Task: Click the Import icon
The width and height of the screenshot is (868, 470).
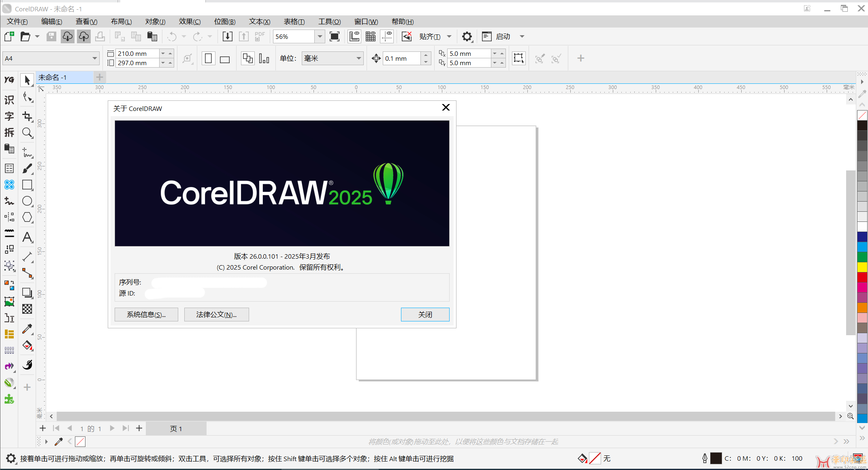Action: [228, 36]
